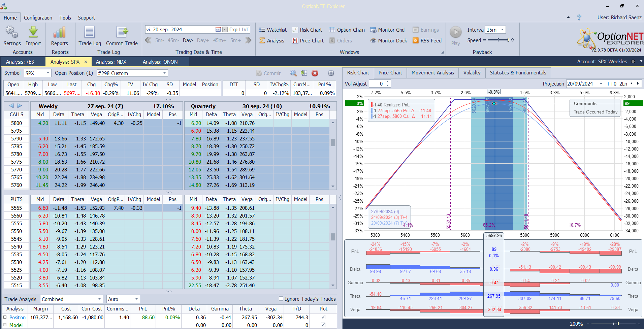The image size is (644, 329).
Task: Jump forward with the double-right arrow
Action: click(248, 40)
